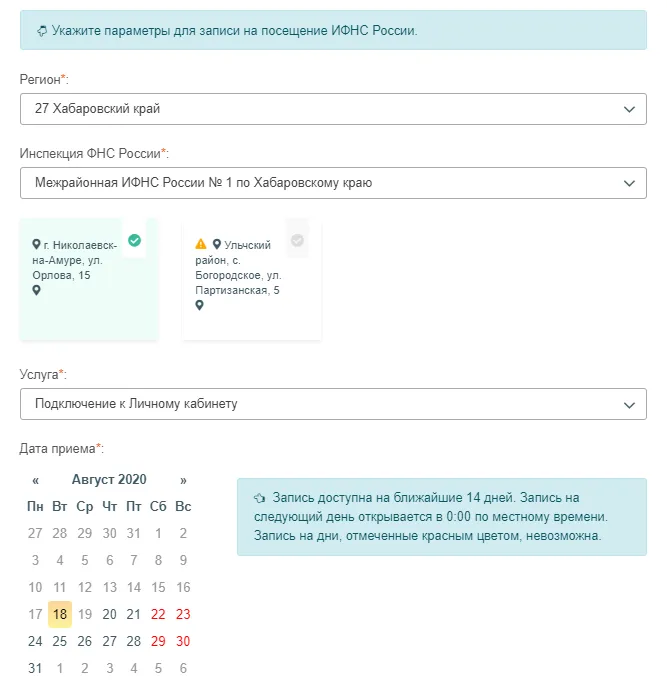Toggle the green checkmark on the Николаевск-на-Амуре card
The height and width of the screenshot is (692, 667).
pyautogui.click(x=134, y=240)
